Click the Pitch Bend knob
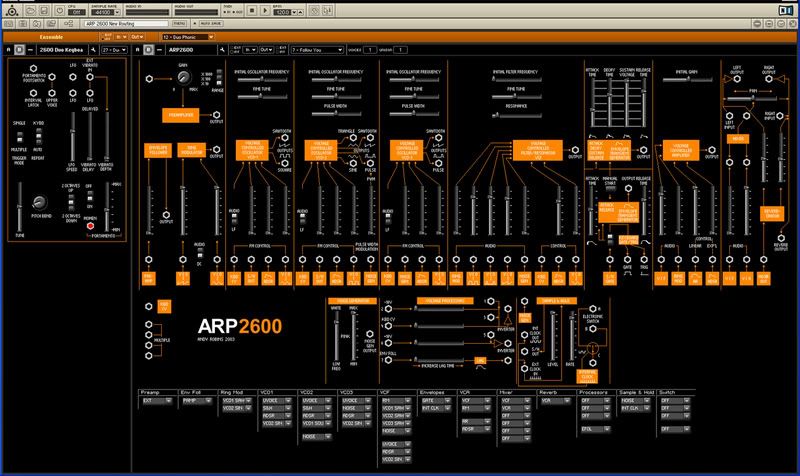This screenshot has height=476, width=800. [39, 202]
